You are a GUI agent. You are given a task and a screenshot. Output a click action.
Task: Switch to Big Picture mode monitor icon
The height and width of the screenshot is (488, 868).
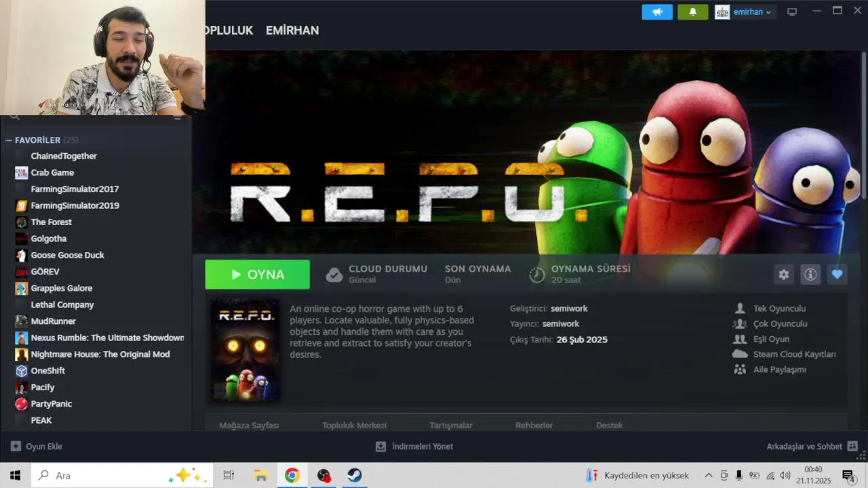point(792,12)
